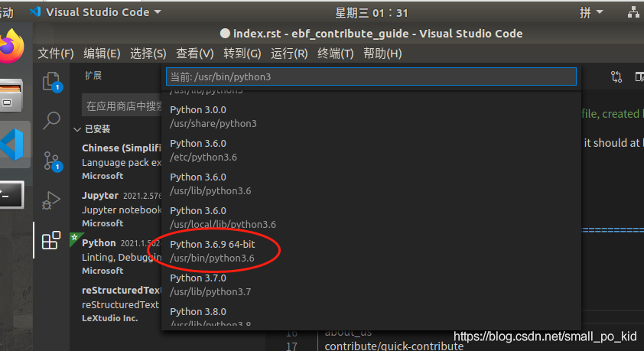The image size is (644, 351).
Task: Click the network status tray icon
Action: (634, 12)
